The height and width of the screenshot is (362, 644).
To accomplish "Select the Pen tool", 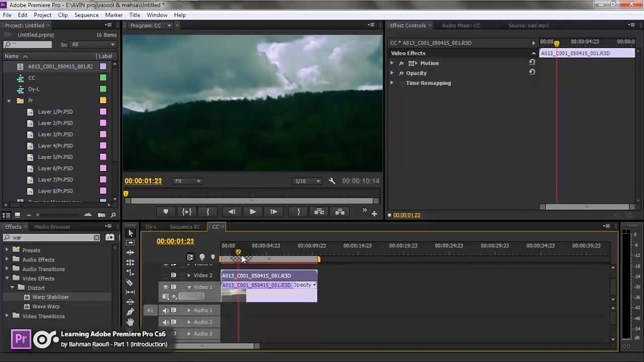I will tap(130, 312).
